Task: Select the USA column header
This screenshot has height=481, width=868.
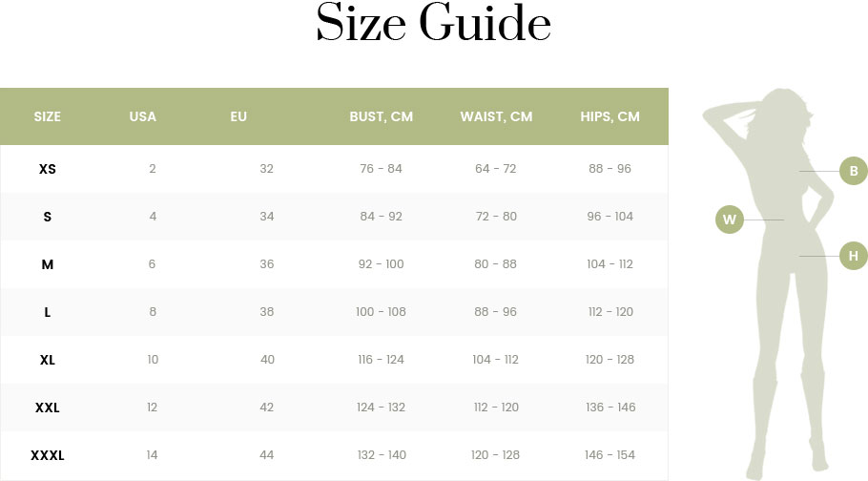Action: point(143,116)
